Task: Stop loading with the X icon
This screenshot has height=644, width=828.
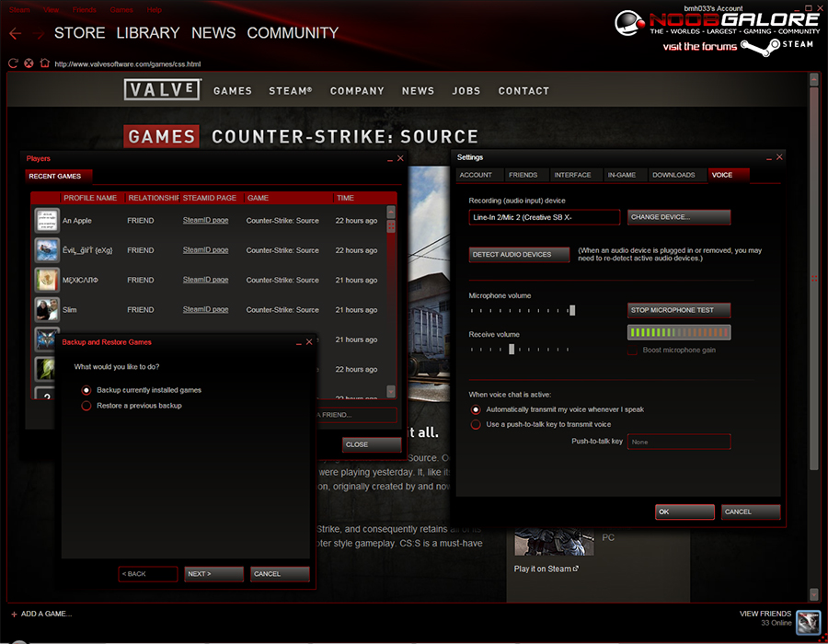Action: tap(29, 63)
